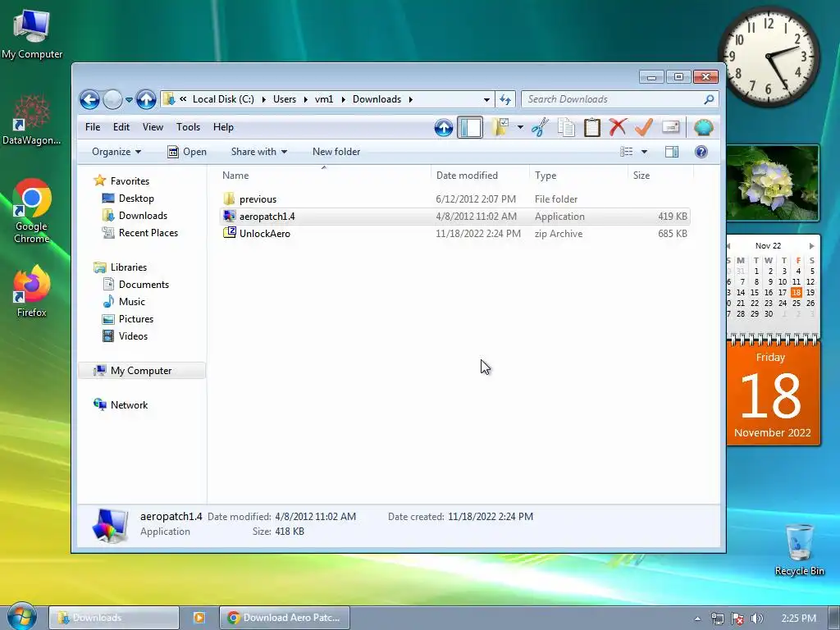Click the envelope Email icon in the toolbar

pos(671,127)
